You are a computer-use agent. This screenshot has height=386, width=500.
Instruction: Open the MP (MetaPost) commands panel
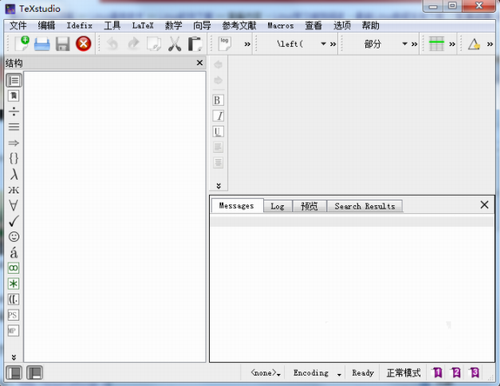[13, 331]
